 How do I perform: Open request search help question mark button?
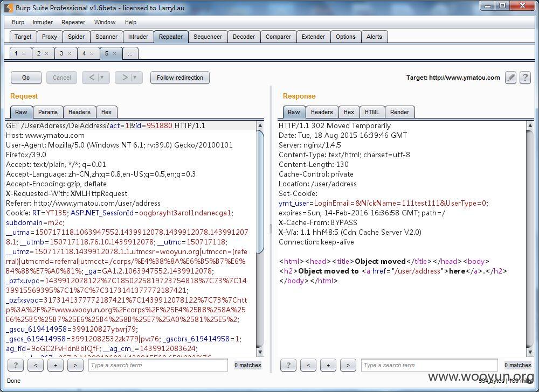16,365
